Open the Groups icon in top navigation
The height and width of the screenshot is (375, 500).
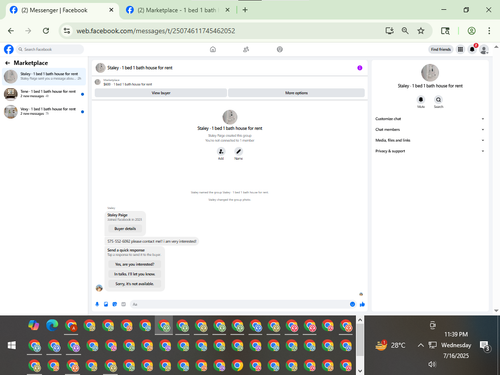280,49
